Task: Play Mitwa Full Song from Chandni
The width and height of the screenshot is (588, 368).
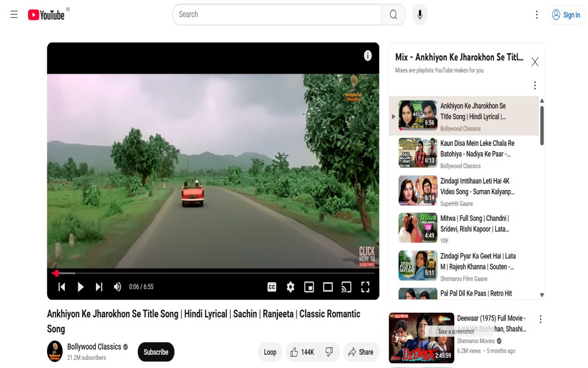Action: (464, 229)
